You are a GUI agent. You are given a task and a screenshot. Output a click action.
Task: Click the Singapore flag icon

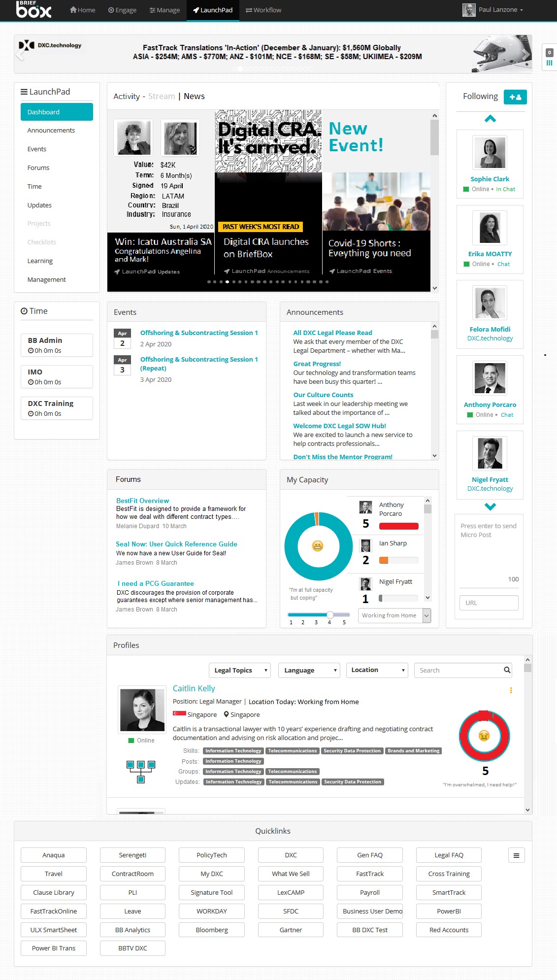(179, 714)
